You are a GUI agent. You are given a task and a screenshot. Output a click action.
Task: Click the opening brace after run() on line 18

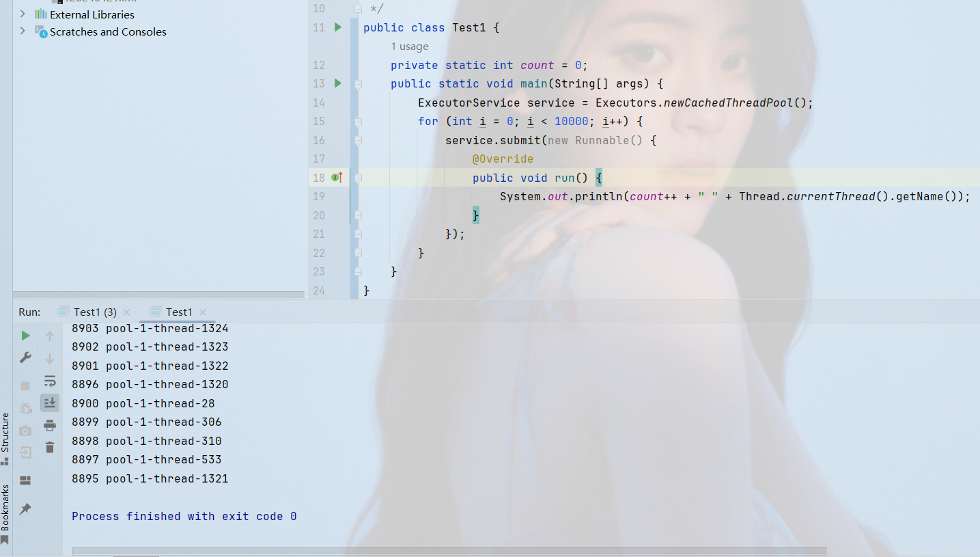point(598,178)
